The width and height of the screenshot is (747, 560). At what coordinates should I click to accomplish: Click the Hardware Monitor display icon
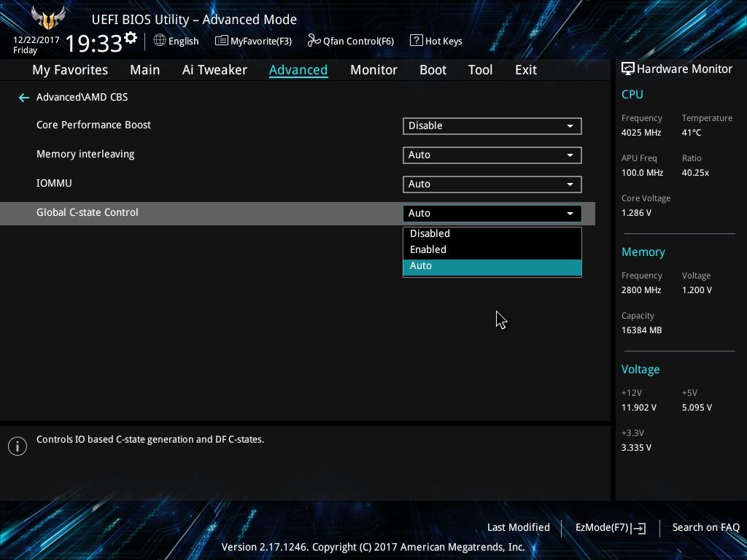628,69
